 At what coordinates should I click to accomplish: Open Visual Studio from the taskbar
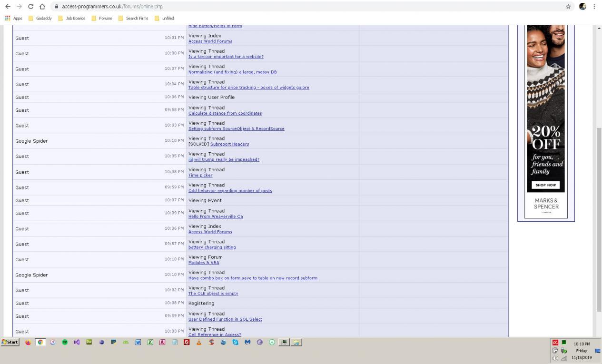[x=77, y=342]
